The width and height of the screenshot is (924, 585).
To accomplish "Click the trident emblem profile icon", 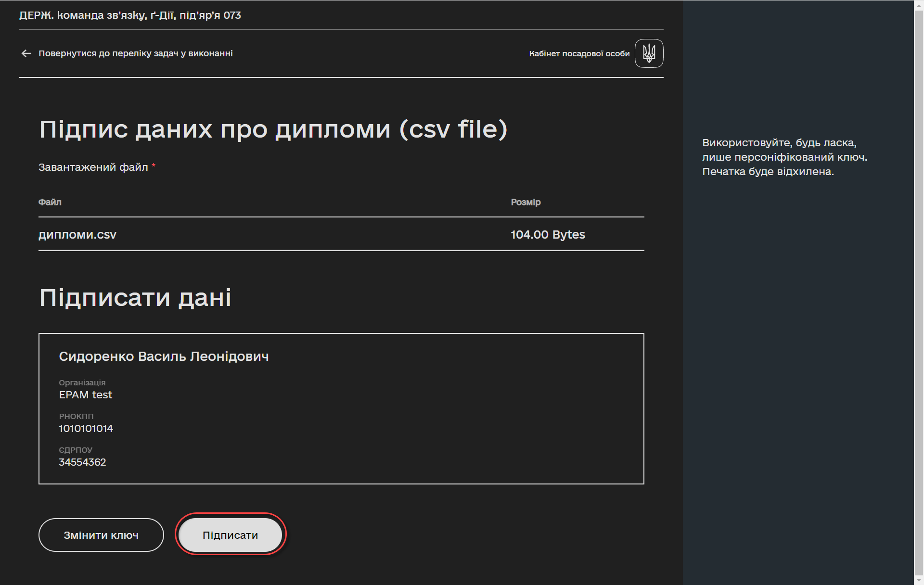I will pos(649,53).
